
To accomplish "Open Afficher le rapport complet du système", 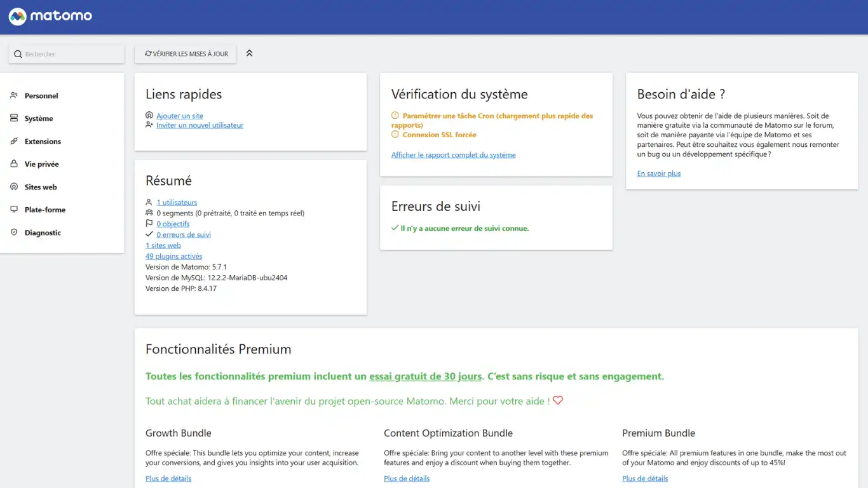I will (x=453, y=155).
